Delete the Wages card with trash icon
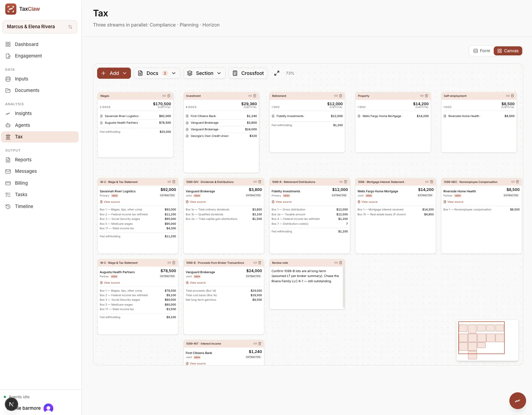 [x=169, y=96]
